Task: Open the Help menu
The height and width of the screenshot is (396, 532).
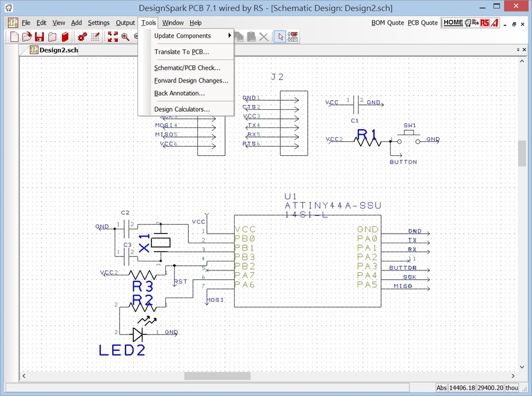Action: pyautogui.click(x=195, y=23)
